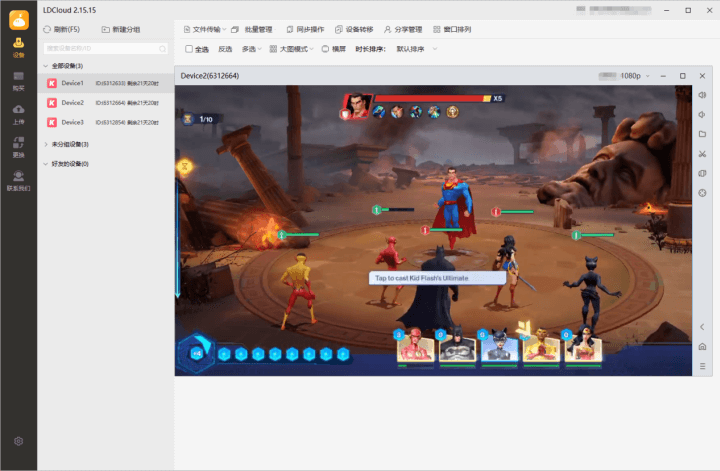This screenshot has width=720, height=471.
Task: Open the 购买 purchase icon in left sidebar
Action: pyautogui.click(x=18, y=80)
